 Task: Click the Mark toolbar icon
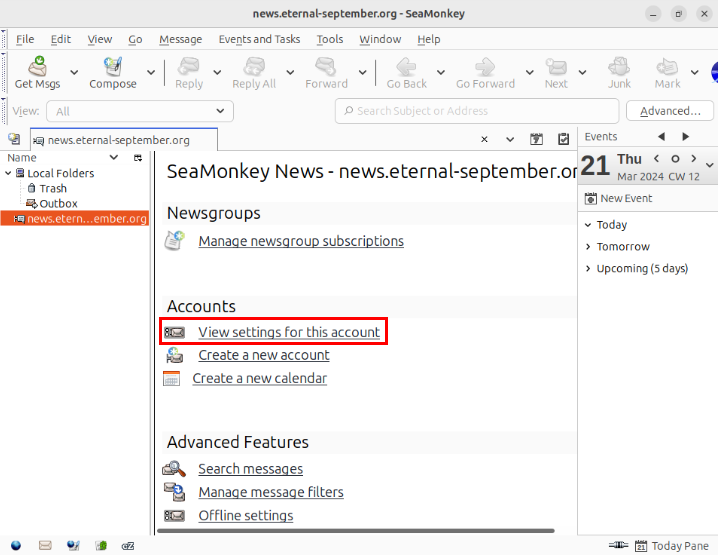[667, 67]
